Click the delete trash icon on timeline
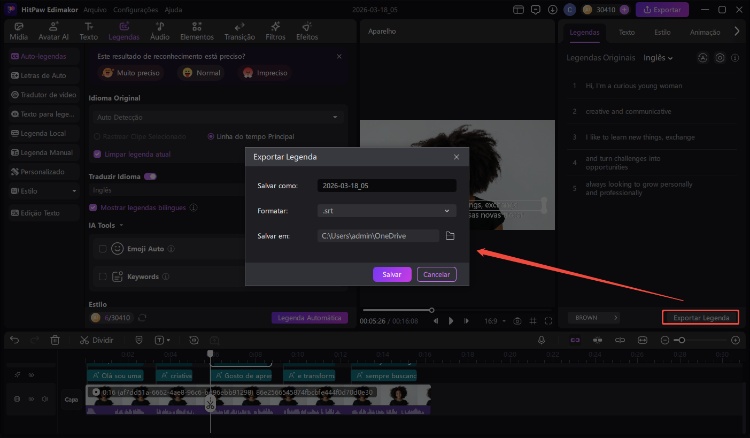The width and height of the screenshot is (750, 438). pyautogui.click(x=55, y=341)
